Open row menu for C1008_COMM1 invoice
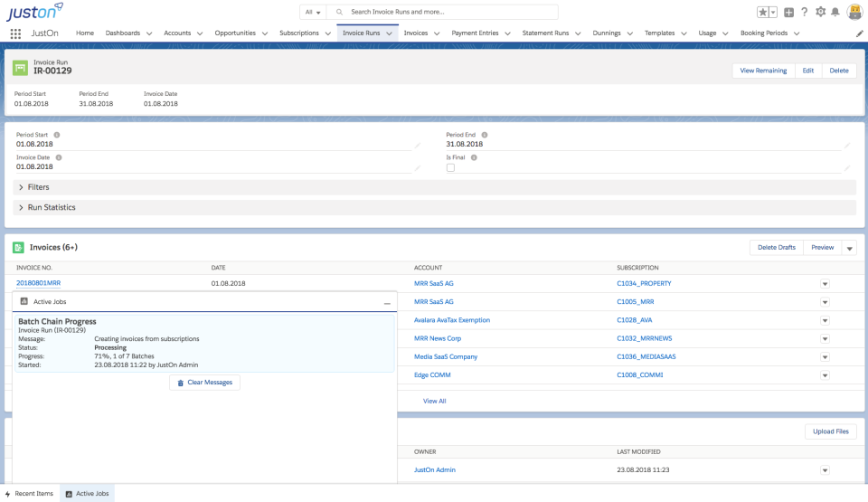The image size is (868, 502). [x=825, y=375]
